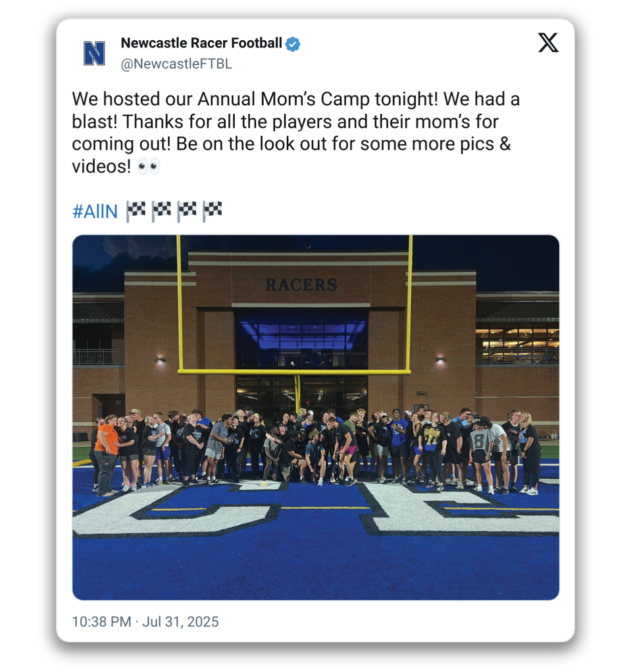Click the tweet text about Annual Mom's Camp
The height and width of the screenshot is (672, 631).
pos(295,132)
